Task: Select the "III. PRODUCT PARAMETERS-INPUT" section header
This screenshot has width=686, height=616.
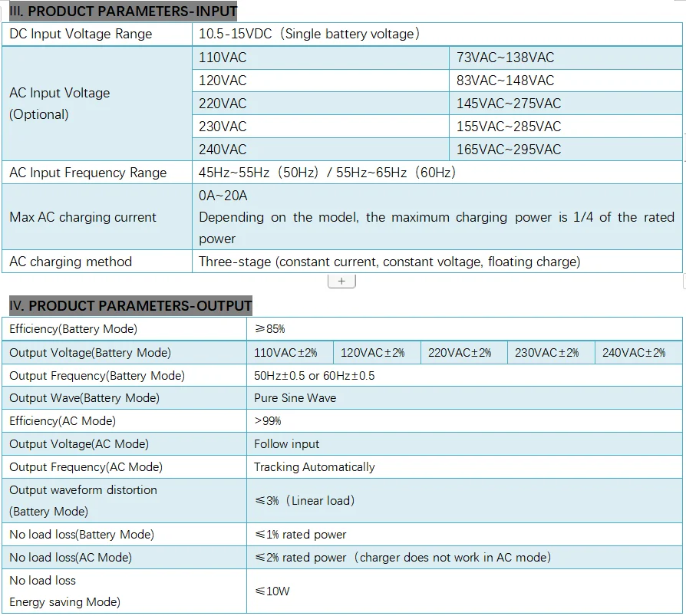Action: pos(119,12)
